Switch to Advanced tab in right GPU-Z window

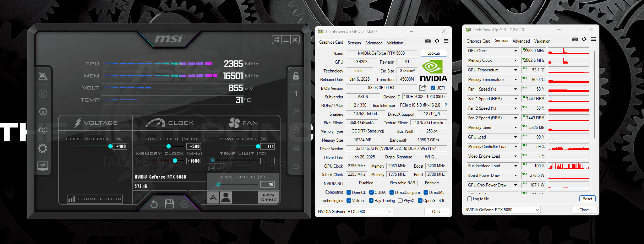pos(521,41)
